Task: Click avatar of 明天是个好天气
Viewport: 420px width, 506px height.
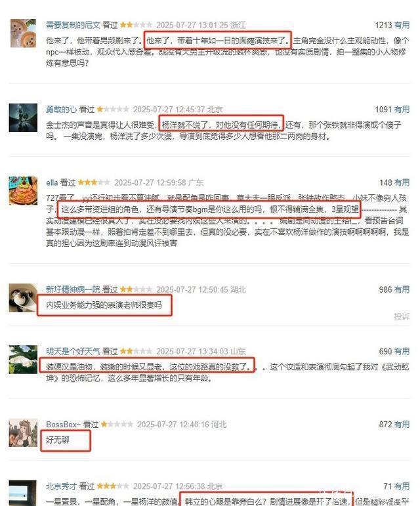Action: 23,360
